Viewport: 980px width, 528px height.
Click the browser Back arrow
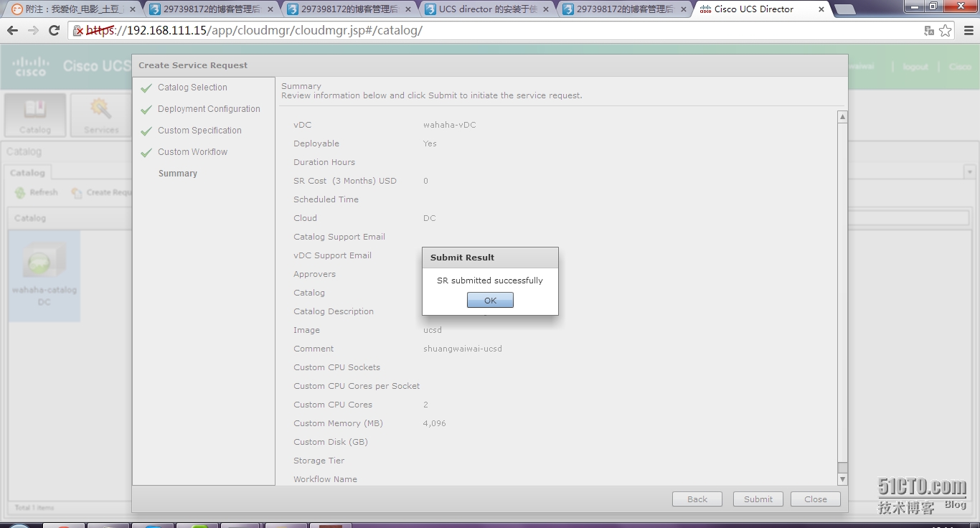coord(12,31)
